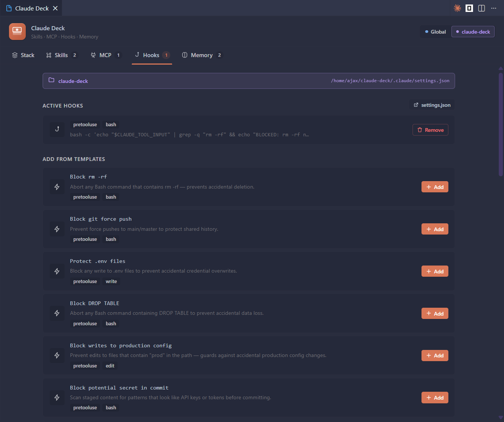This screenshot has width=504, height=422.
Task: Add the Block potential secret in commit template
Action: click(x=435, y=398)
